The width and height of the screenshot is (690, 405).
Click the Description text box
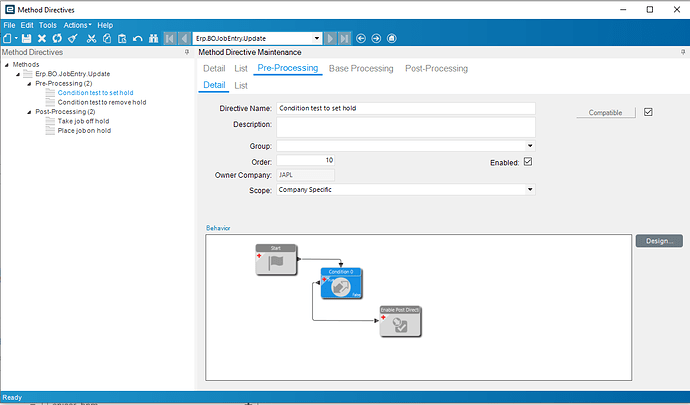click(x=406, y=127)
